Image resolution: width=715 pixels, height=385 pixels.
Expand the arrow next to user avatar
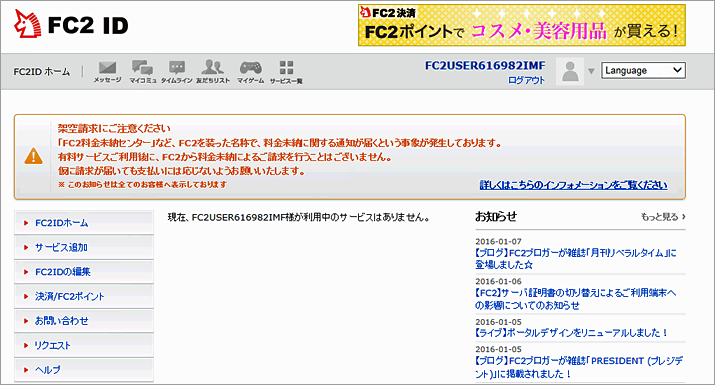click(x=591, y=71)
